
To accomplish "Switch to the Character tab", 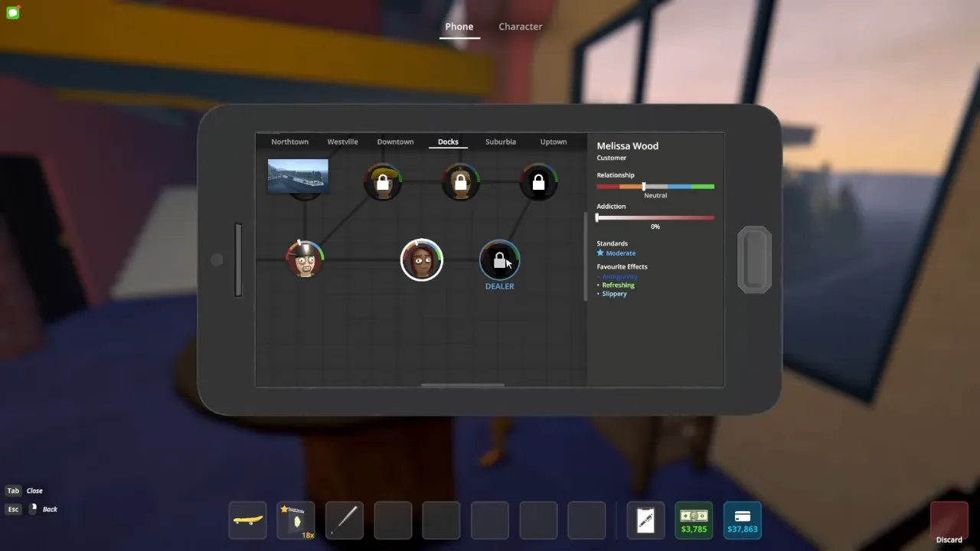I will click(520, 27).
